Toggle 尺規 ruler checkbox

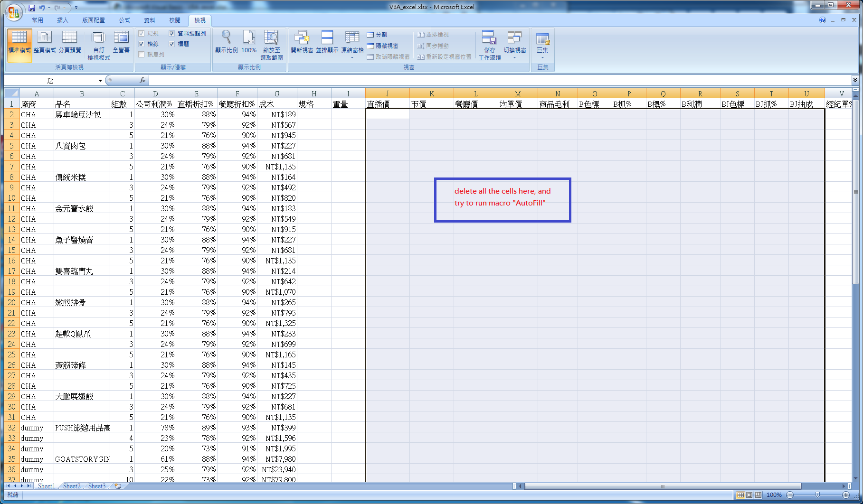pos(141,33)
